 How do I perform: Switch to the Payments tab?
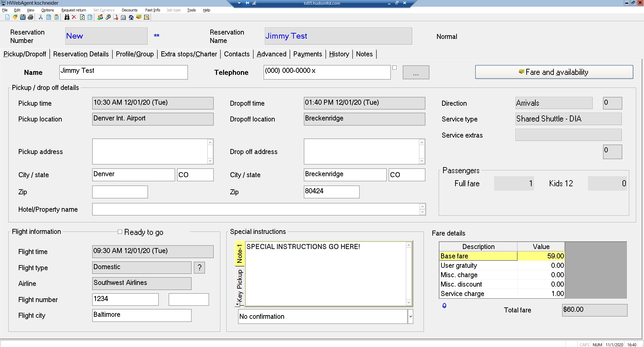click(x=307, y=54)
